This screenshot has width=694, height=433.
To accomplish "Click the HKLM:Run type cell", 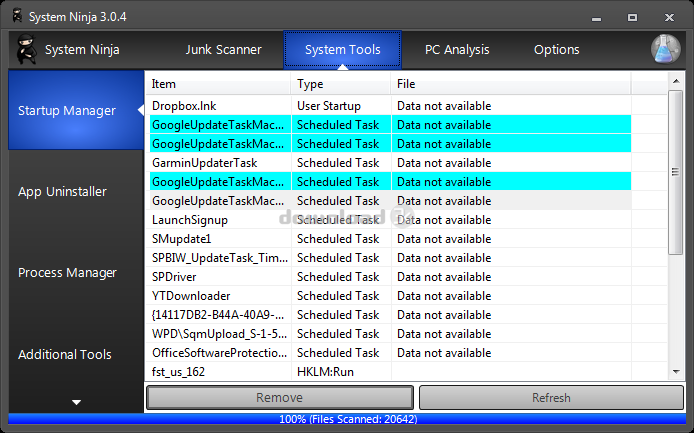I will tap(325, 372).
